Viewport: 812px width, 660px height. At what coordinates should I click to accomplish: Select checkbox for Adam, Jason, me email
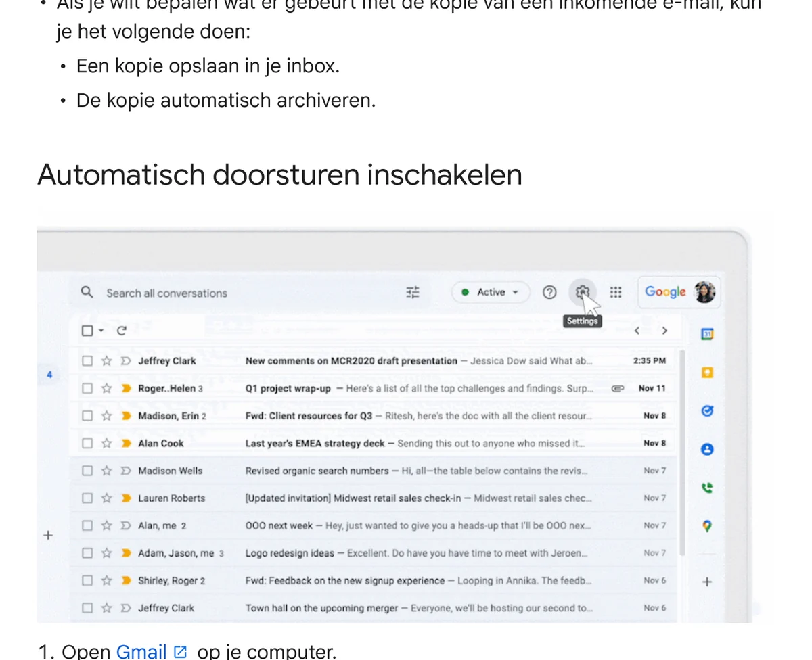coord(87,553)
